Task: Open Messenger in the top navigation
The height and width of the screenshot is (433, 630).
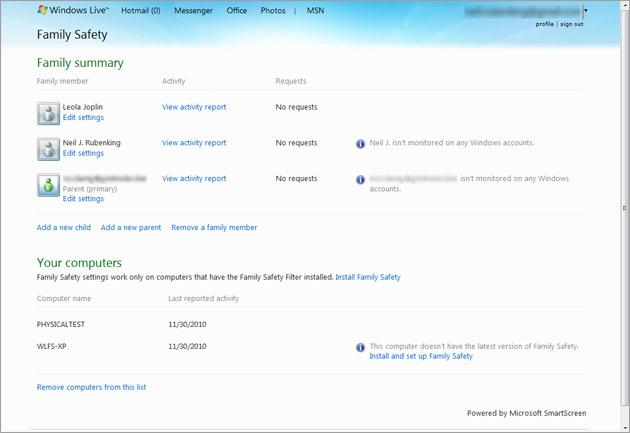Action: (193, 11)
